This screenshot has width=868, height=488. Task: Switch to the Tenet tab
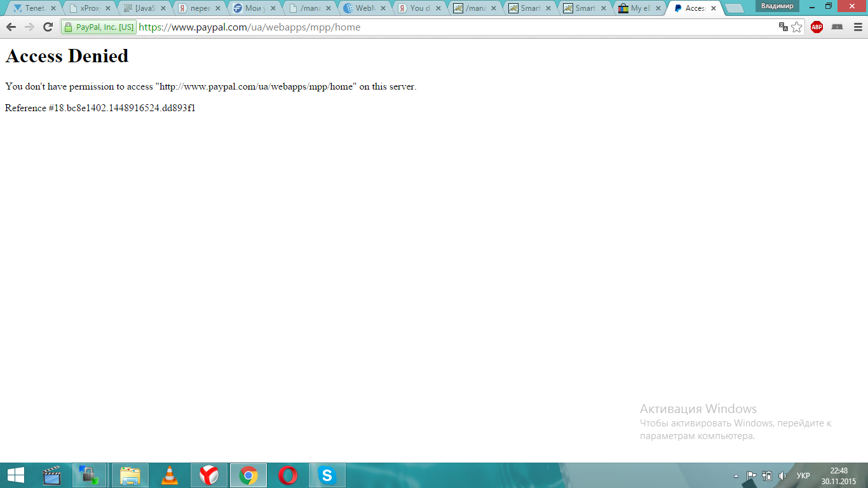[34, 8]
